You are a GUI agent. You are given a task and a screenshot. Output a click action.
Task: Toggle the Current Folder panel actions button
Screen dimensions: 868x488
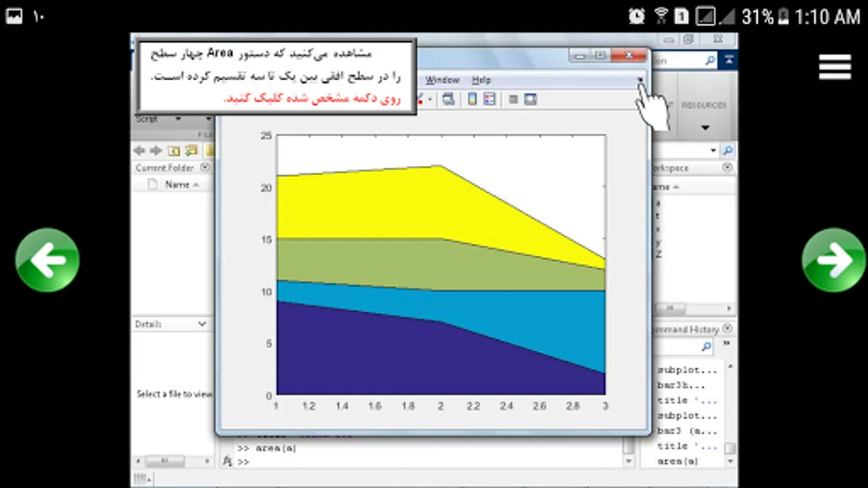click(x=205, y=168)
